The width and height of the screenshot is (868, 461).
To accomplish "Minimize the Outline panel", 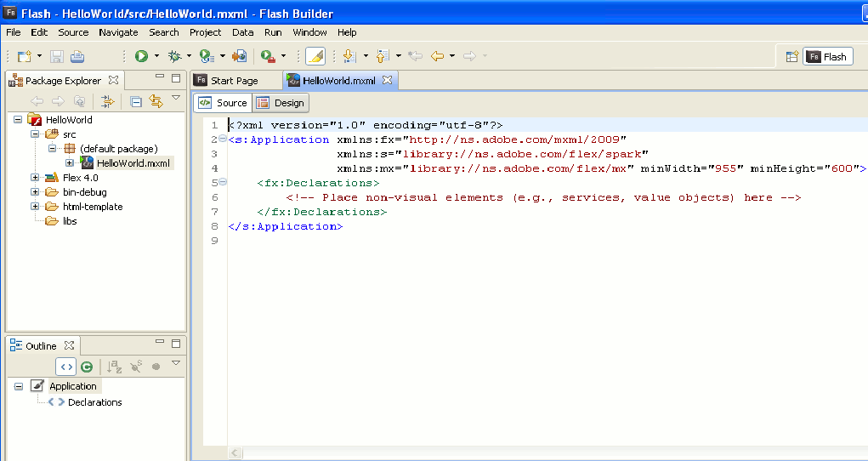I will (x=160, y=342).
